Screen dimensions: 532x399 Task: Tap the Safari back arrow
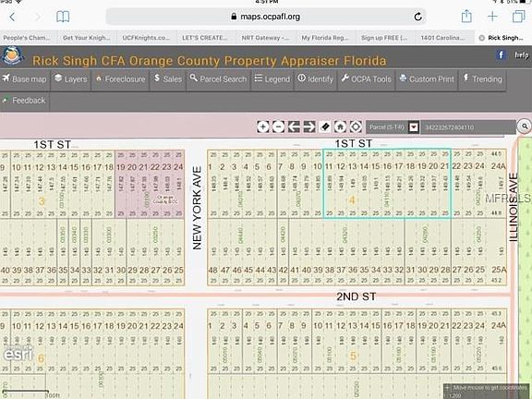[12, 17]
